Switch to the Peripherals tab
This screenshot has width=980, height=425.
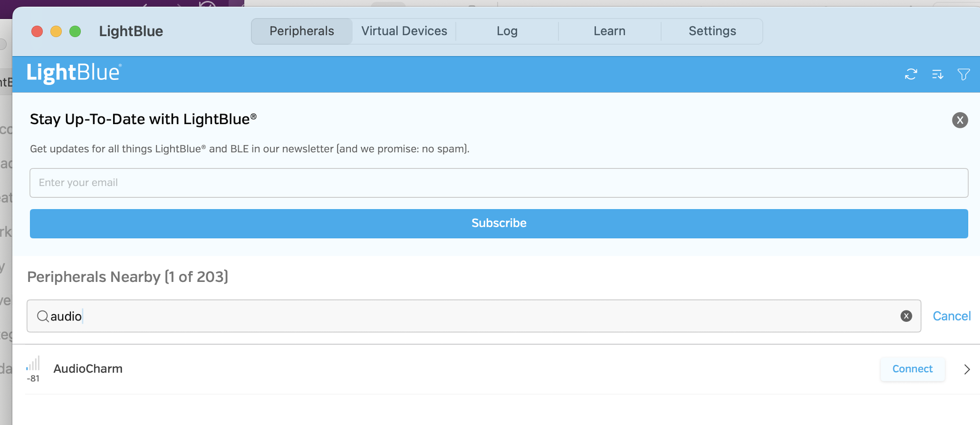(x=302, y=31)
